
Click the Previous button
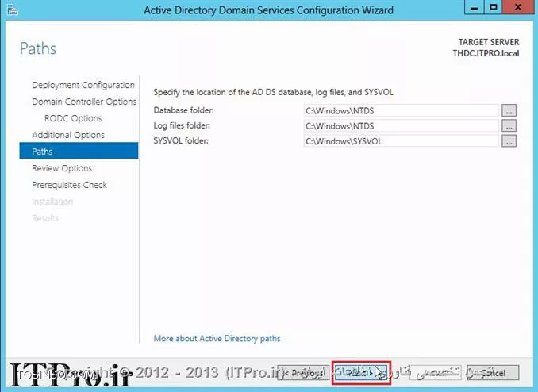303,372
